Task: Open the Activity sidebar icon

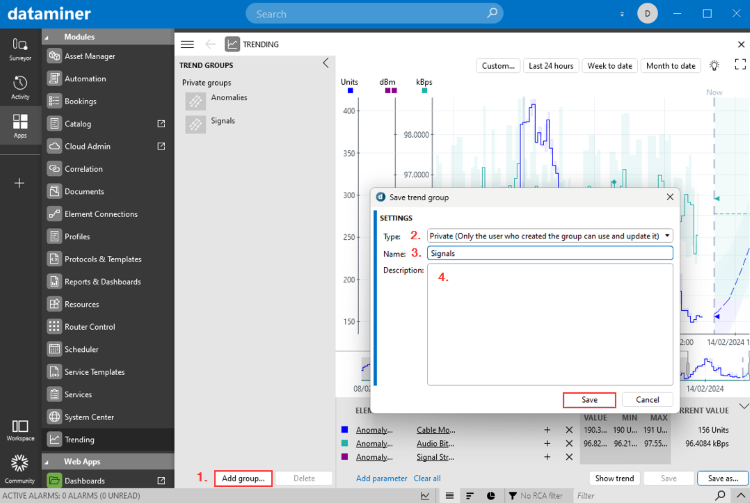Action: (20, 87)
